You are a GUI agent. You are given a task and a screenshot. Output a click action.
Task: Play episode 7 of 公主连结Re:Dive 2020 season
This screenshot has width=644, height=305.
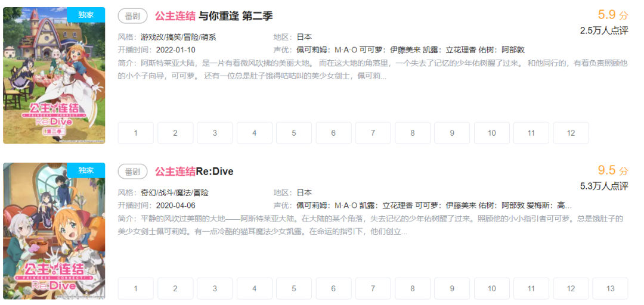click(373, 288)
